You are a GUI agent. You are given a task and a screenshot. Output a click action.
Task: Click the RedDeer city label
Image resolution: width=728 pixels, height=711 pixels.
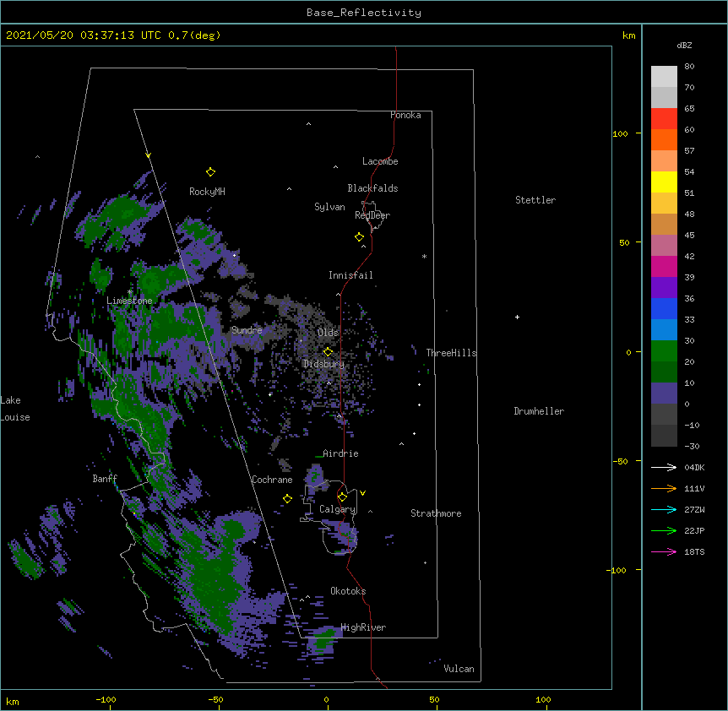click(372, 215)
